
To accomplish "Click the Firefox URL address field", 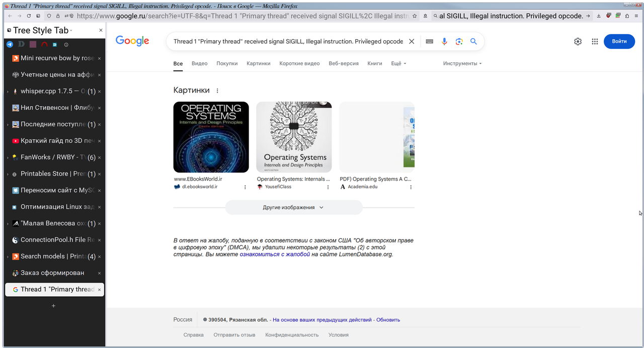I will pos(243,16).
